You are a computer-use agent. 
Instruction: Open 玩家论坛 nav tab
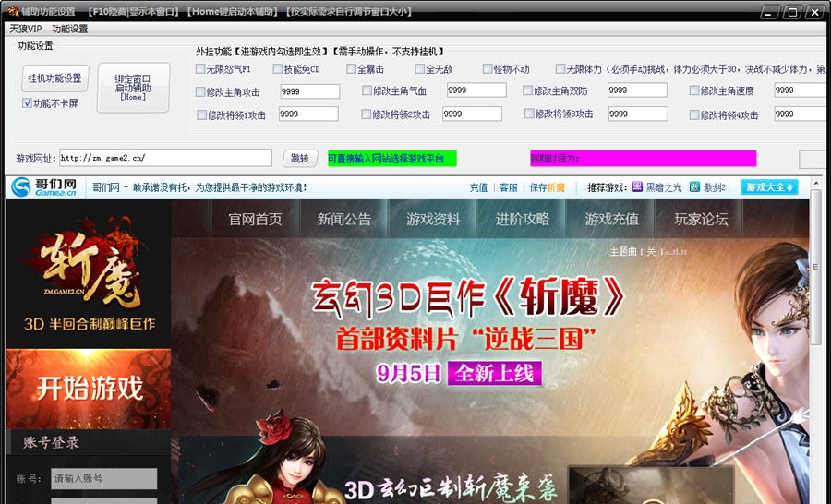tap(701, 219)
